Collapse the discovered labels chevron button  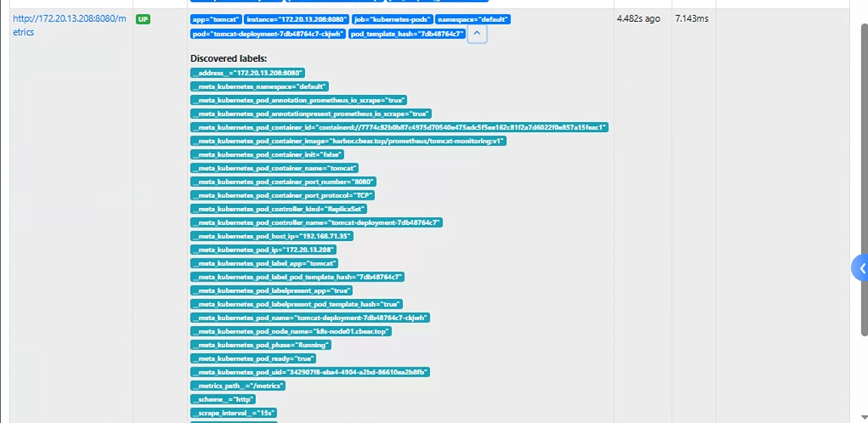pos(477,34)
